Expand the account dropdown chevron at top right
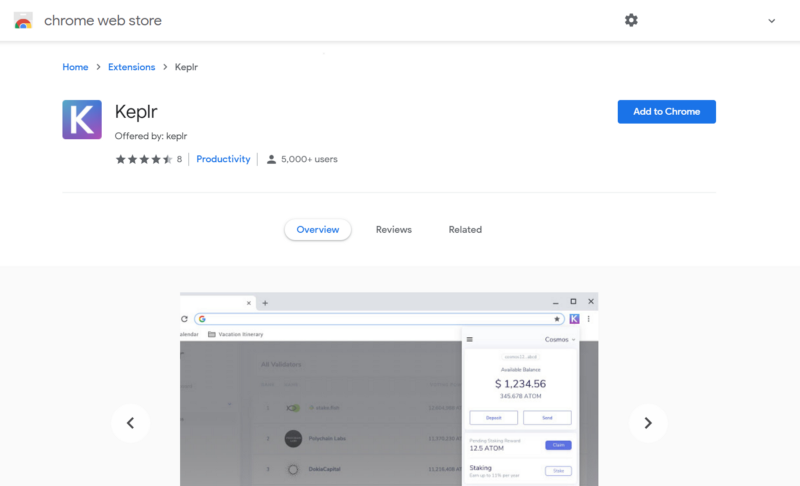Screen dimensions: 800x486 coord(771,21)
